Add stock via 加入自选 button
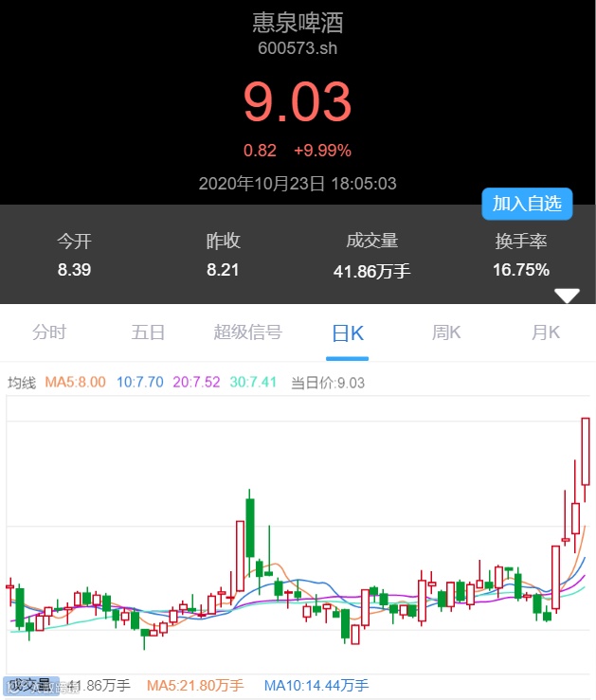The width and height of the screenshot is (596, 700). pos(527,204)
